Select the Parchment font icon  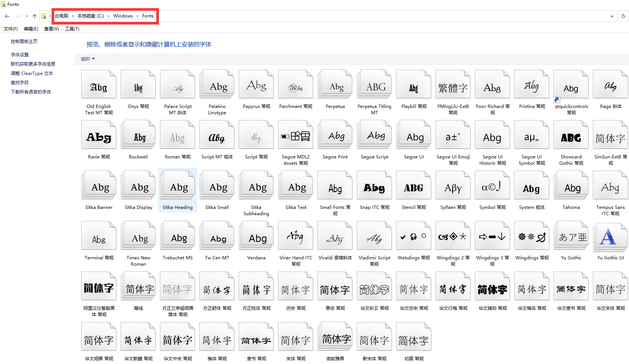click(296, 84)
